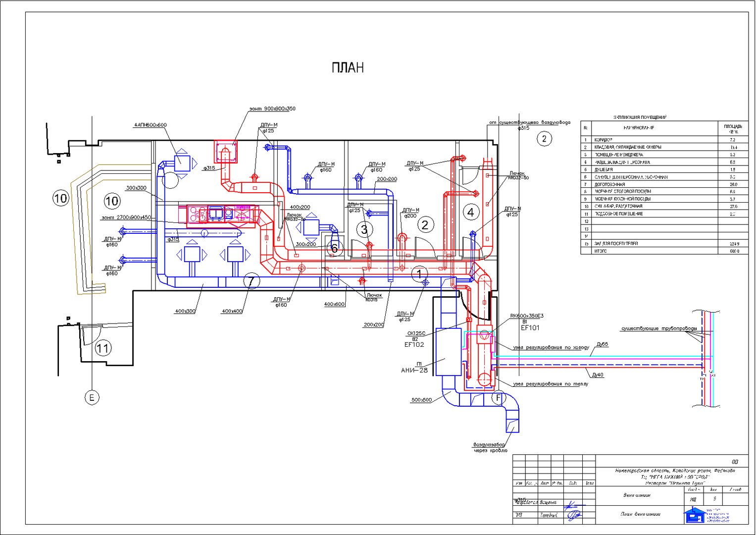Click the АНИ-28 unit label
This screenshot has width=756, height=535.
click(x=414, y=370)
